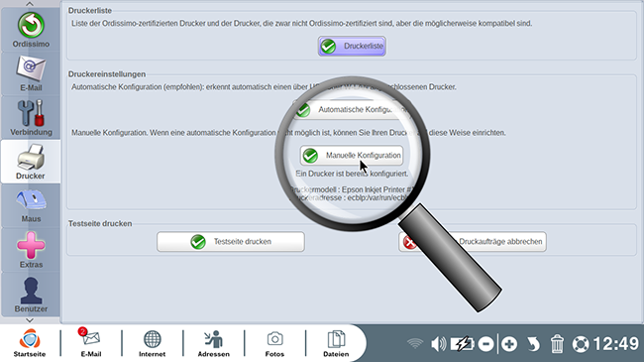Start Manuelle Konfiguration
Image resolution: width=644 pixels, height=362 pixels.
click(x=352, y=155)
